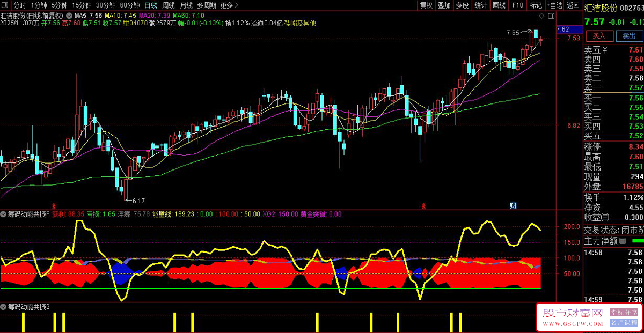Click the 卖五 price 7.61
The height and width of the screenshot is (333, 644).
(636, 50)
